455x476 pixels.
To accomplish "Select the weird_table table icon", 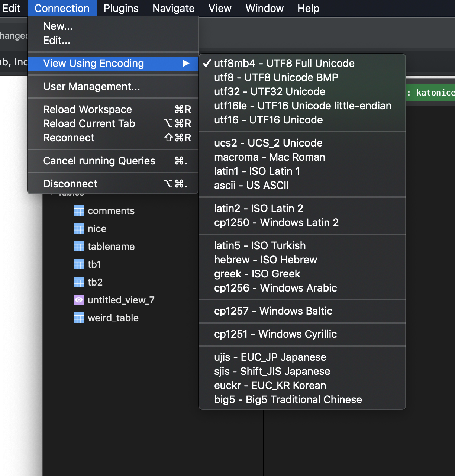I will tap(78, 318).
